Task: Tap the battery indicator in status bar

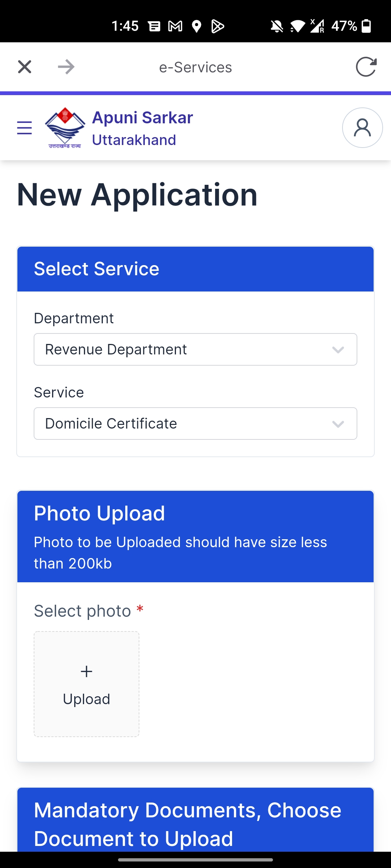Action: (366, 26)
